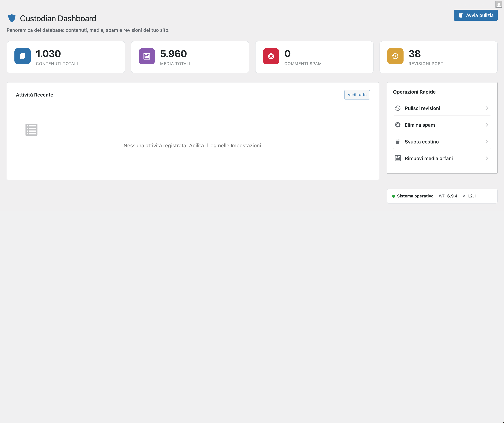
Task: Click the purple Media Totali image icon
Action: click(x=147, y=56)
